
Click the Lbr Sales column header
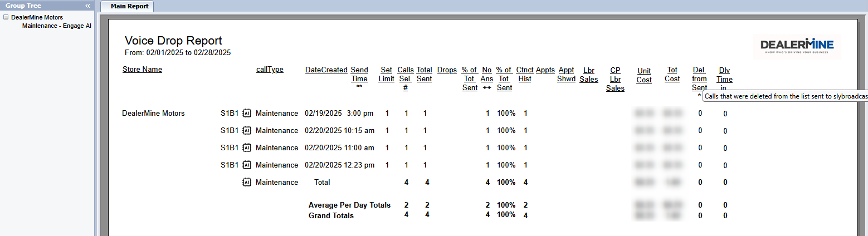[x=589, y=75]
